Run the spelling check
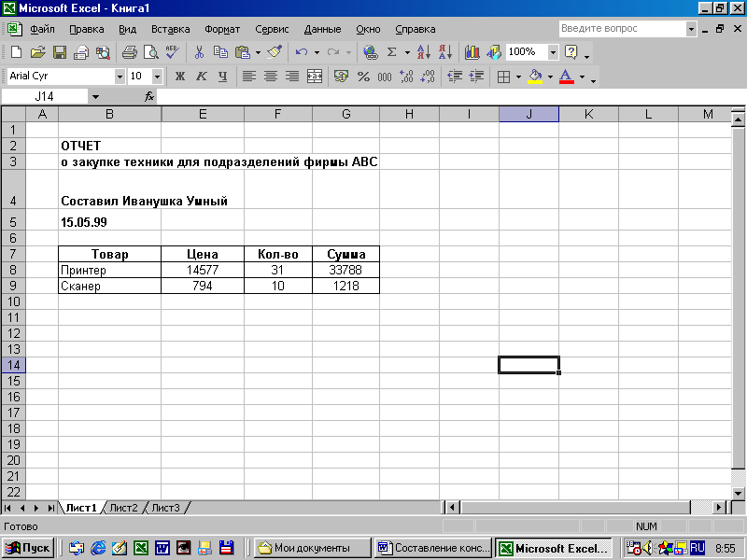747x560 pixels. point(173,52)
